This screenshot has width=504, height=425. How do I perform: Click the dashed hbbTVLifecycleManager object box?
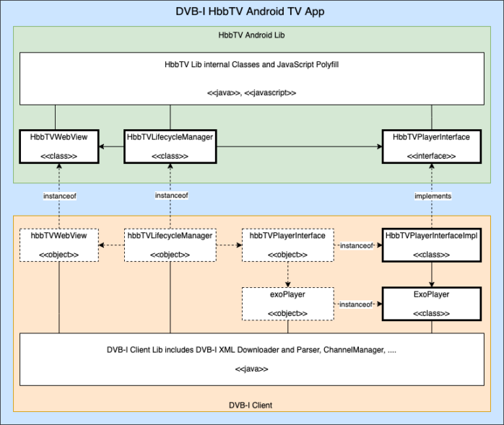coord(170,245)
